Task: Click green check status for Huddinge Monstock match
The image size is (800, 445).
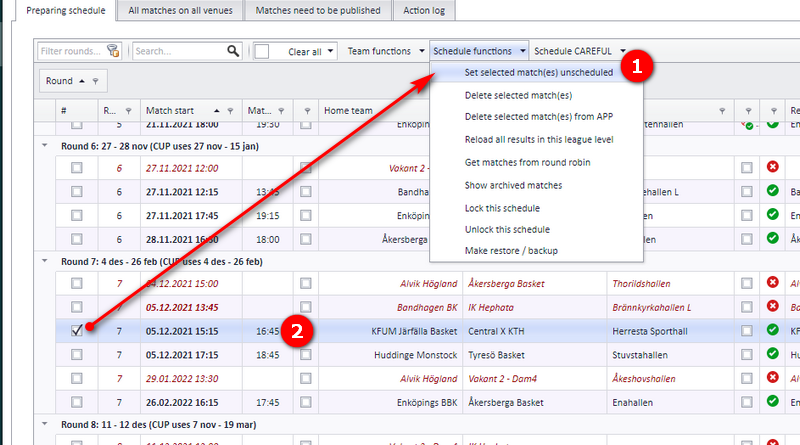Action: pos(772,354)
